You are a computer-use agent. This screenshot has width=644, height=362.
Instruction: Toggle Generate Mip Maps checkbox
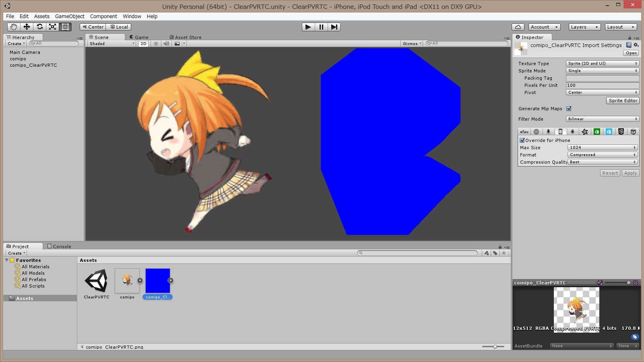tap(569, 109)
